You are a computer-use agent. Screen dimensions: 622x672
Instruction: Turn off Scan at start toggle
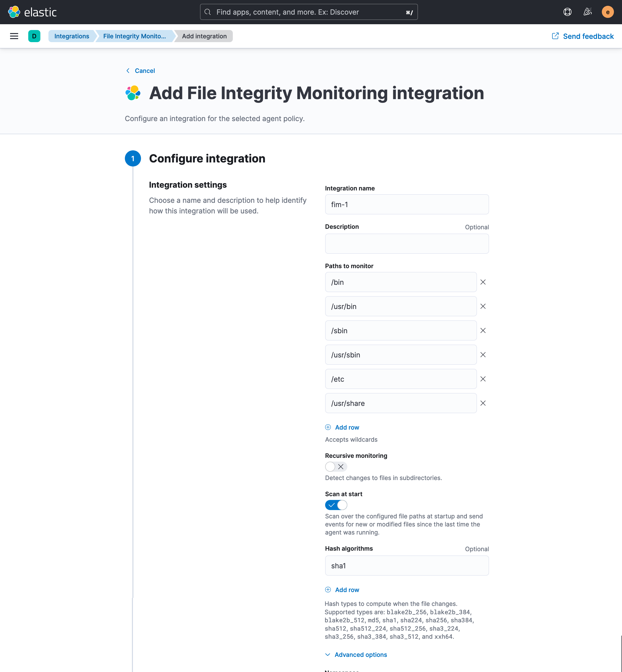(335, 505)
